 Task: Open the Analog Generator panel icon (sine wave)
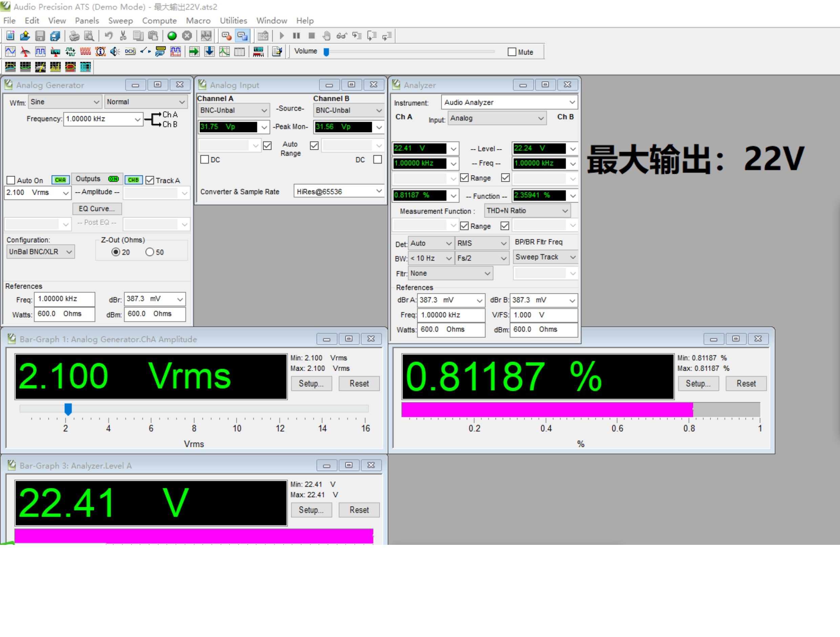click(x=10, y=52)
